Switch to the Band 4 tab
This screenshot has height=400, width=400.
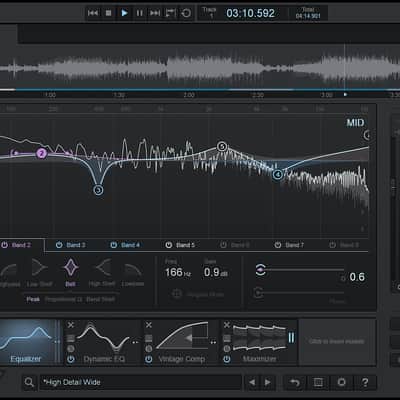[131, 245]
